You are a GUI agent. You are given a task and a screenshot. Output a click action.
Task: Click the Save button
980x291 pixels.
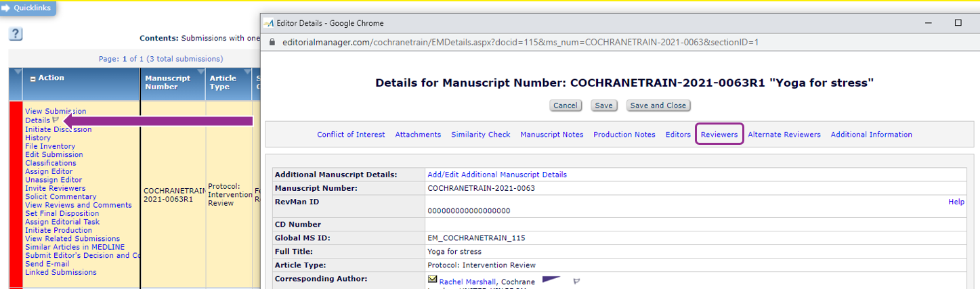click(603, 106)
